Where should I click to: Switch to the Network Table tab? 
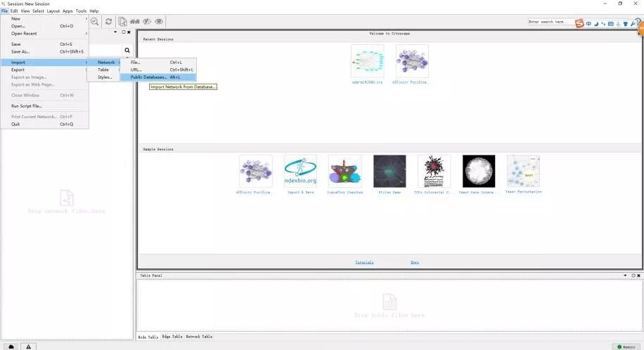coord(199,337)
